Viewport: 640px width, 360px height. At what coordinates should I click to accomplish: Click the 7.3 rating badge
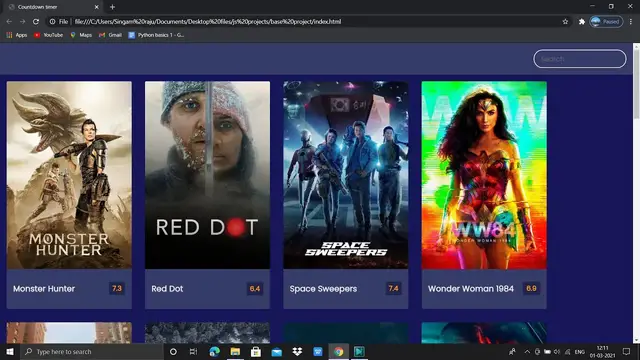pyautogui.click(x=117, y=289)
